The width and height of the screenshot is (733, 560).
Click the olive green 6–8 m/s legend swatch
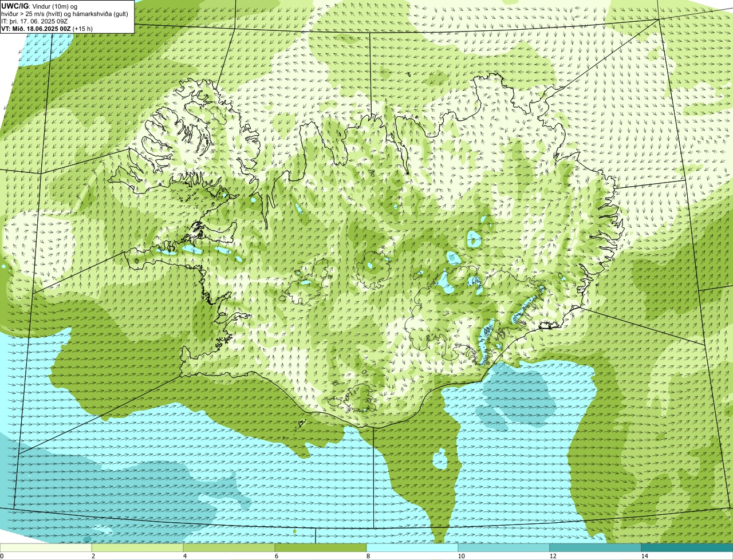pos(321,547)
